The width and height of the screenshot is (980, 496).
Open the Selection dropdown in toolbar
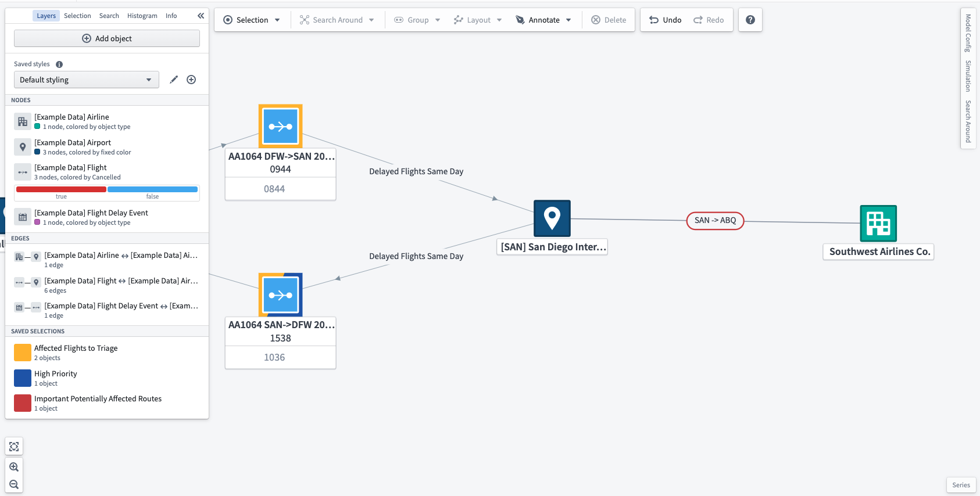point(252,20)
